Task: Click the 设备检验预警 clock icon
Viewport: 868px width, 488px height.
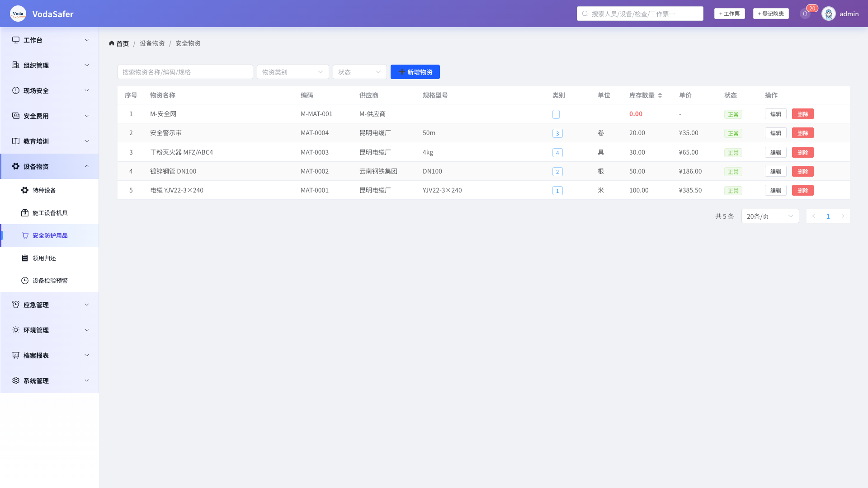Action: 25,281
